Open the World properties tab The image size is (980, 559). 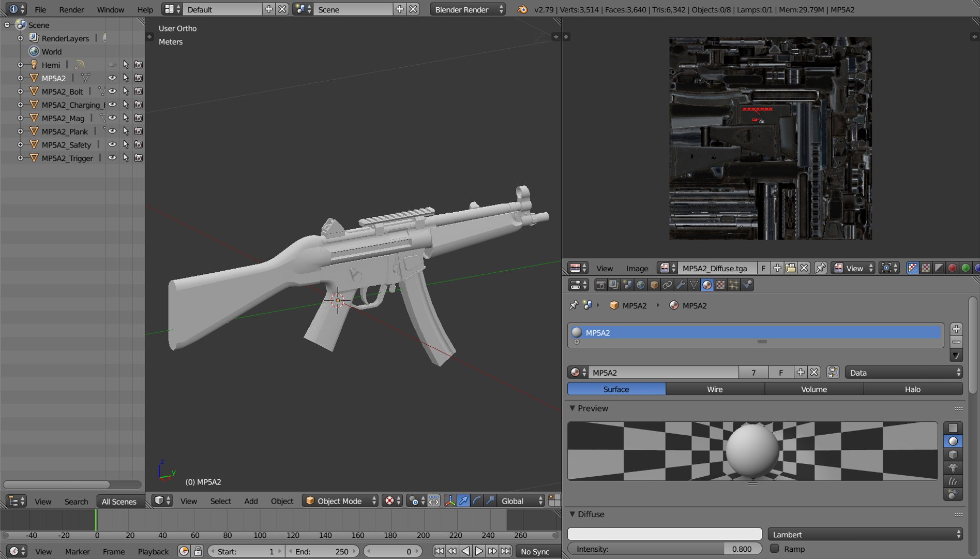(x=641, y=285)
